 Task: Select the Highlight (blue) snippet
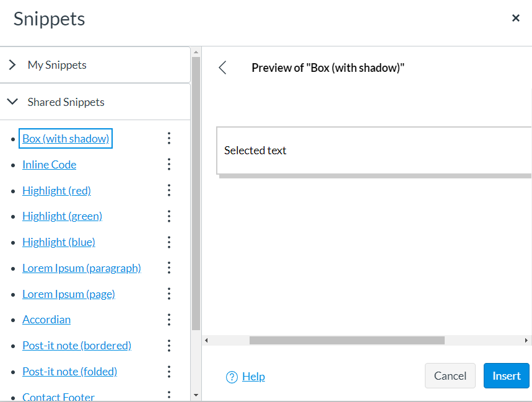(59, 242)
